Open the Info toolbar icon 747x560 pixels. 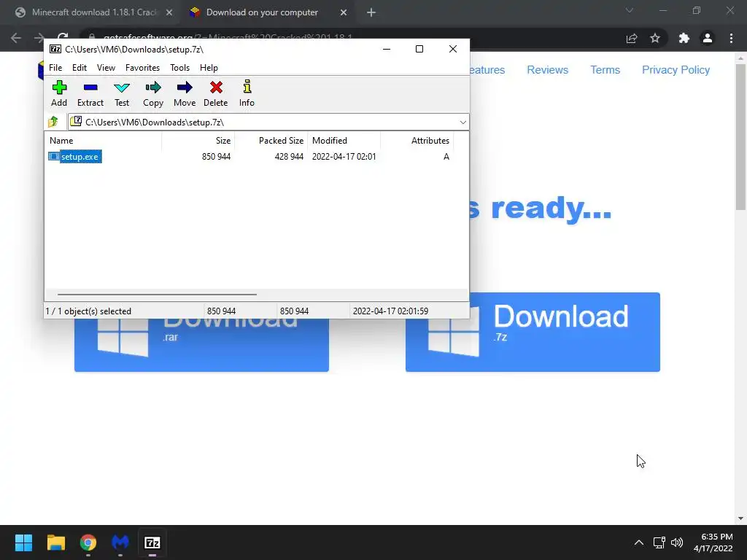click(x=247, y=93)
